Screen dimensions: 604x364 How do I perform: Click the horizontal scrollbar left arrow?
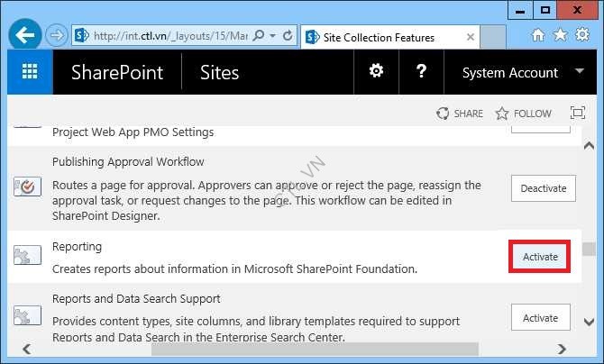[x=26, y=349]
